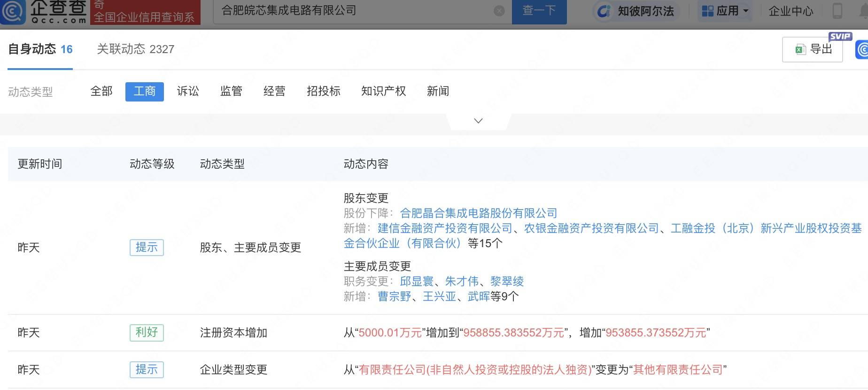Select the 诉讼 dynamic type filter
Screen dimensions: 868x390
coord(188,91)
